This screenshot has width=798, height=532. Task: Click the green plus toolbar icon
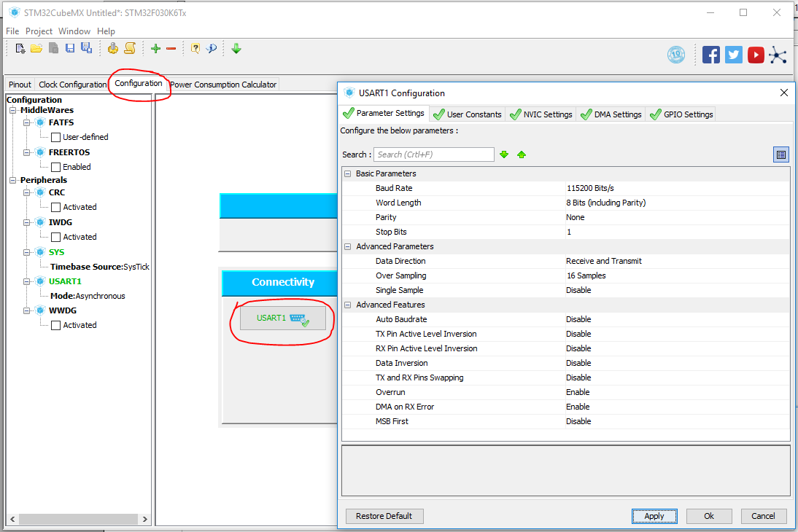(155, 48)
